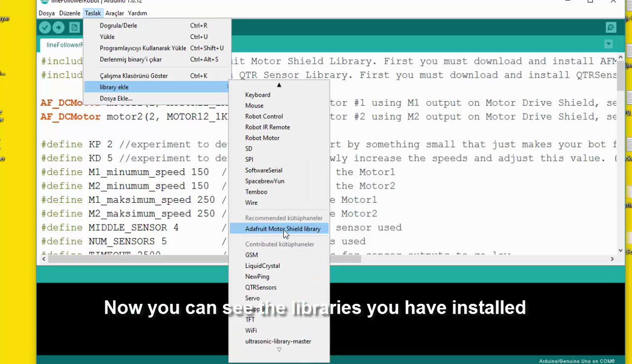Select Keyboard library
The height and width of the screenshot is (364, 632).
(279, 95)
